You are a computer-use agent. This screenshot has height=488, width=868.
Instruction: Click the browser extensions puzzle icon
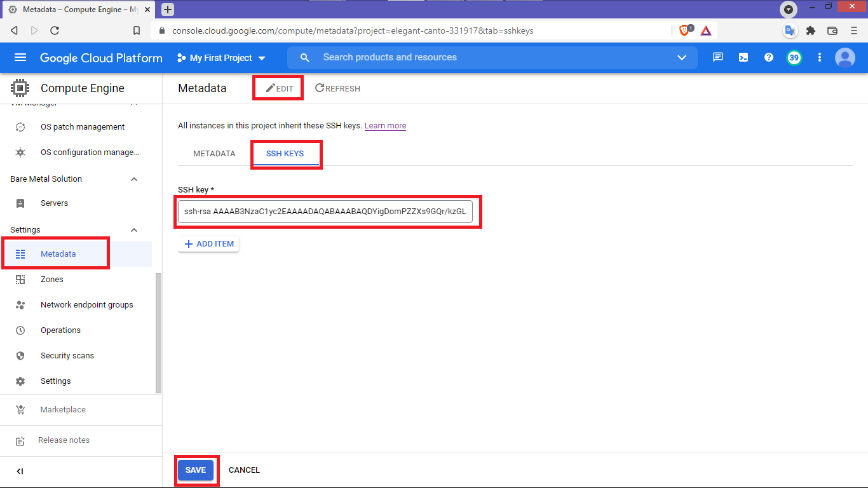(811, 30)
